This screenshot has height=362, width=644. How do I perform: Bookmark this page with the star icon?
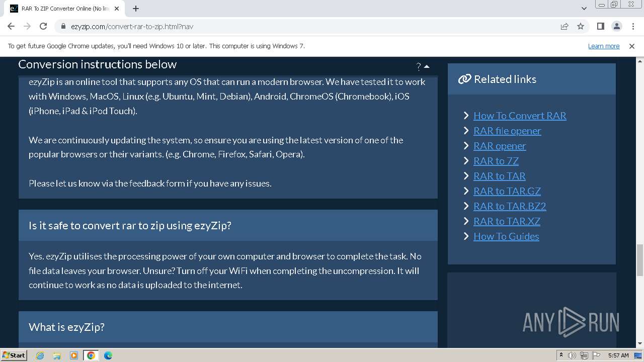(x=581, y=26)
